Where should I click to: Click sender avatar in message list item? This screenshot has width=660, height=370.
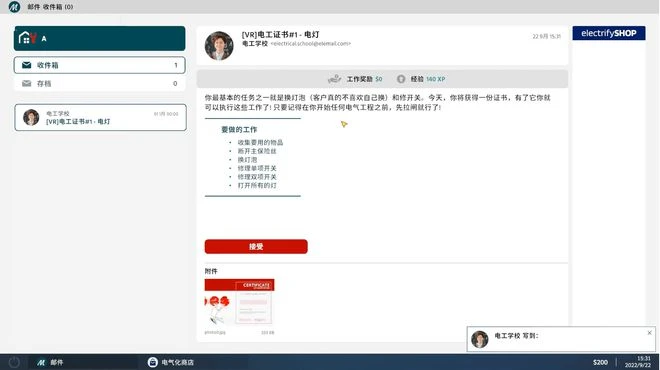(31, 117)
